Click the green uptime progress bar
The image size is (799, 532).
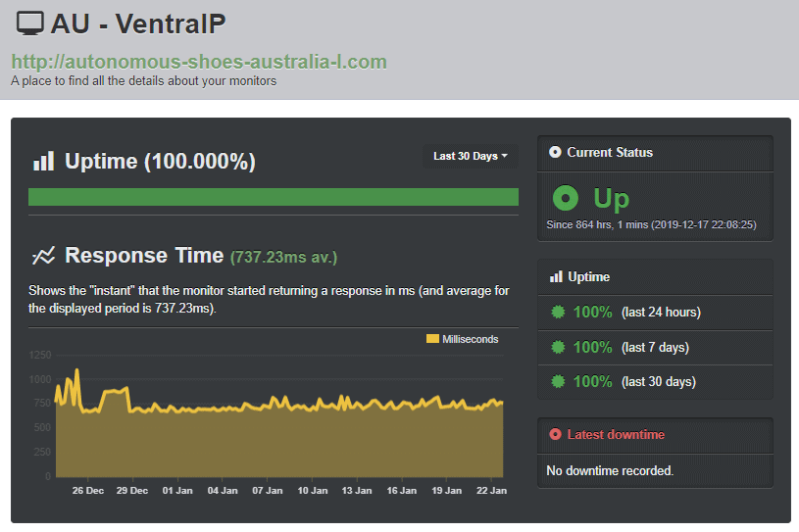tap(274, 197)
